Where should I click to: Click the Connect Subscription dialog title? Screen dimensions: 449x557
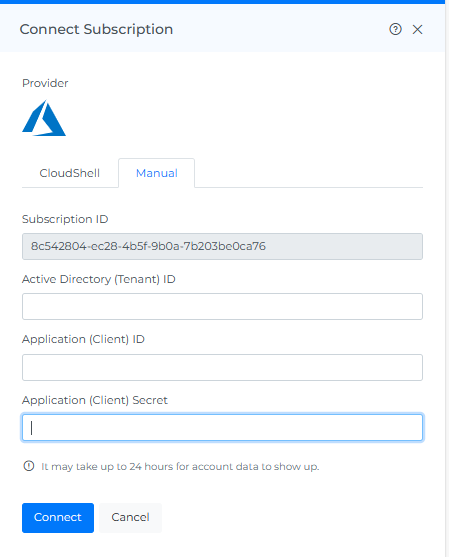[96, 29]
